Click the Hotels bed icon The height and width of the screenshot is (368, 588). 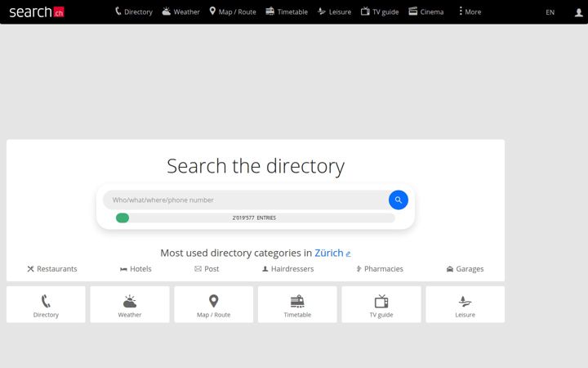tap(123, 269)
